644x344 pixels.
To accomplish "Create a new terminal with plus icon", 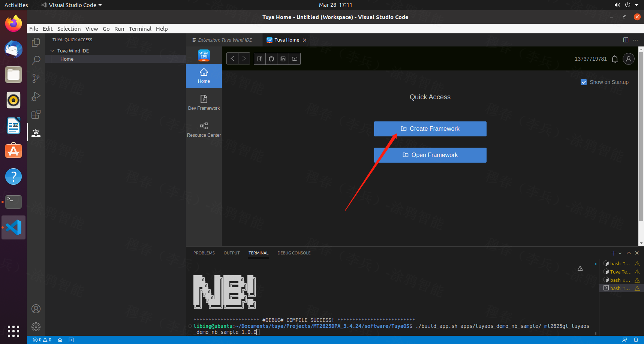I will pyautogui.click(x=614, y=253).
